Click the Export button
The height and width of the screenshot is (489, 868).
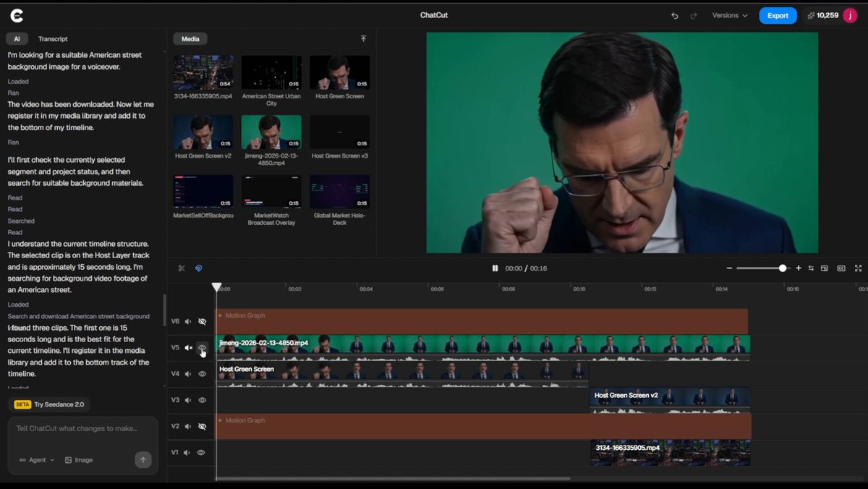pos(778,15)
